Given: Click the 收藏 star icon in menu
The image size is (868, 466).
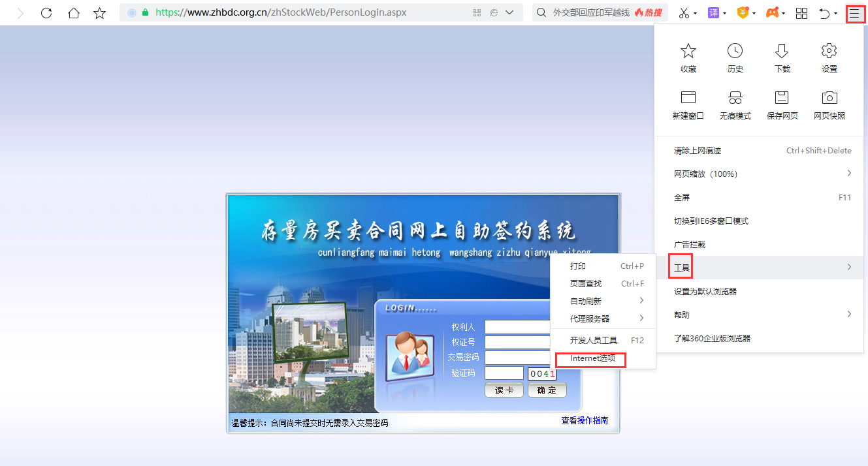Looking at the screenshot, I should [x=688, y=52].
